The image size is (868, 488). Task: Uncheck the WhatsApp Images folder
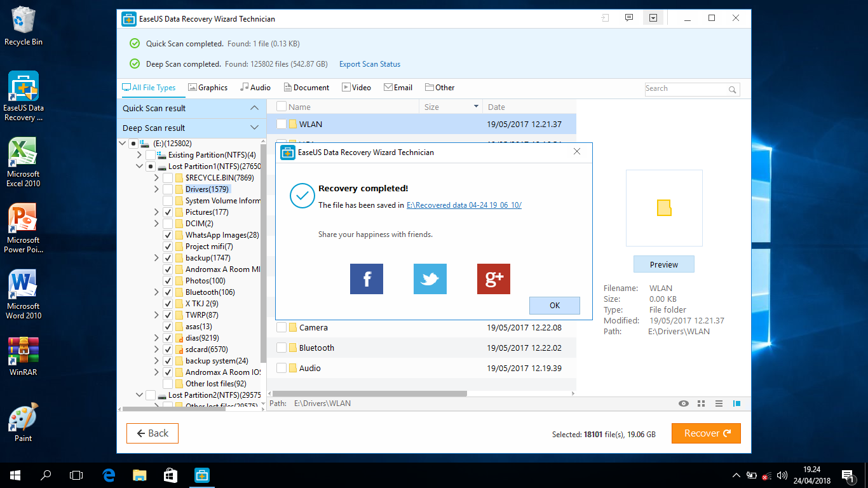[x=168, y=234]
